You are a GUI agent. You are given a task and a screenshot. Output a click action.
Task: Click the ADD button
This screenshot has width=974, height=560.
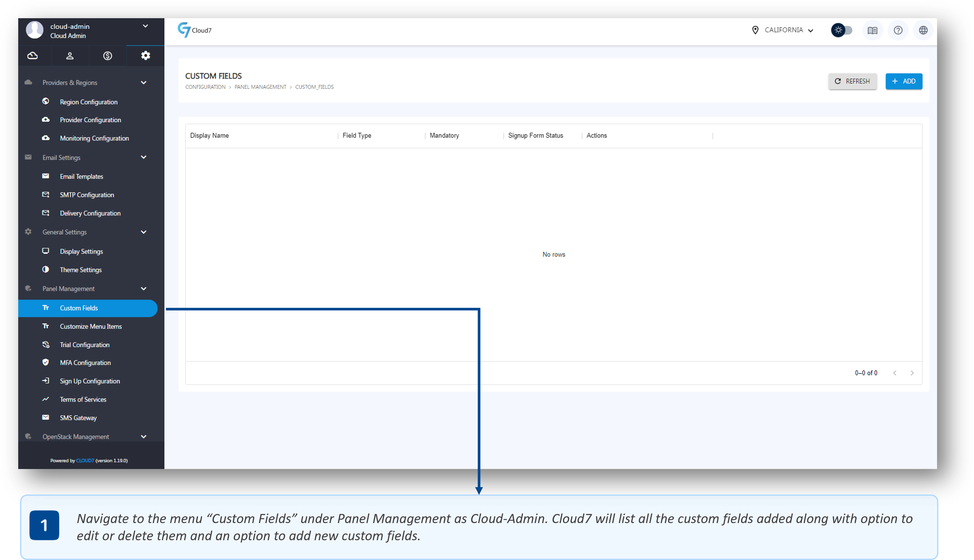click(x=903, y=81)
